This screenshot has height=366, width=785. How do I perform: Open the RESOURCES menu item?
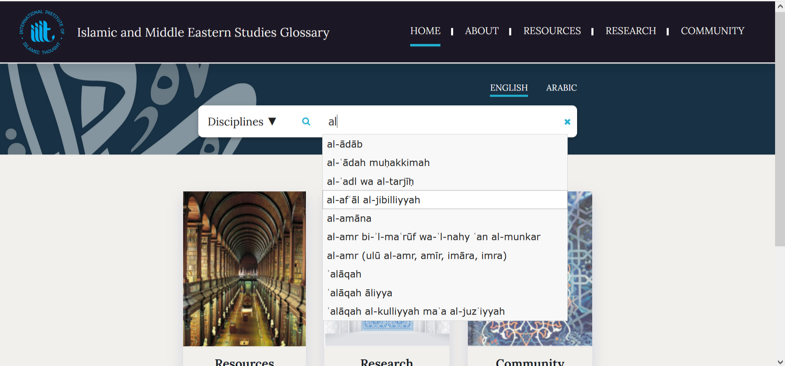(552, 31)
